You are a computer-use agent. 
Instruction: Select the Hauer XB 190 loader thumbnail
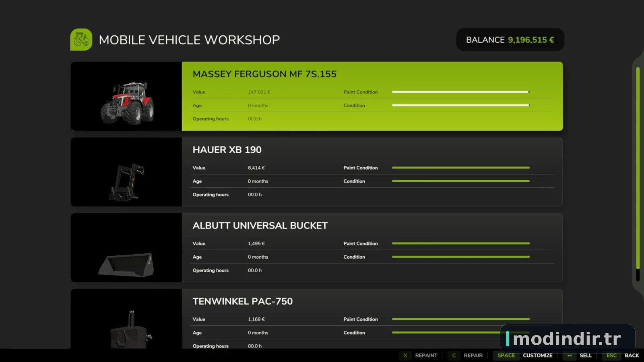(126, 172)
